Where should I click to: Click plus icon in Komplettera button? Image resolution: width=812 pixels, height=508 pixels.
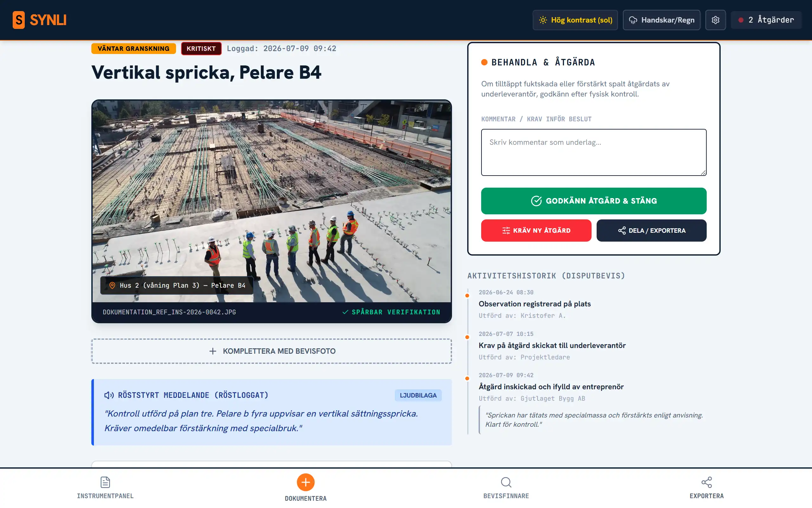(x=213, y=351)
